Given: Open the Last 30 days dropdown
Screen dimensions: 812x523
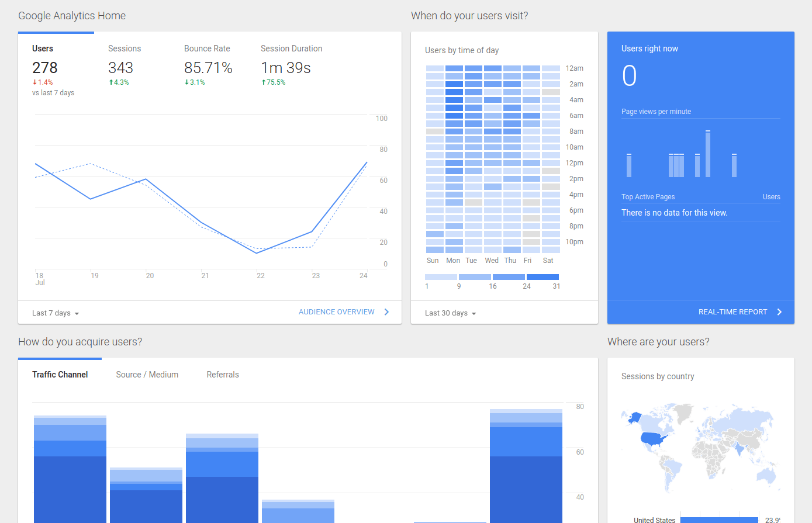Looking at the screenshot, I should pos(450,313).
